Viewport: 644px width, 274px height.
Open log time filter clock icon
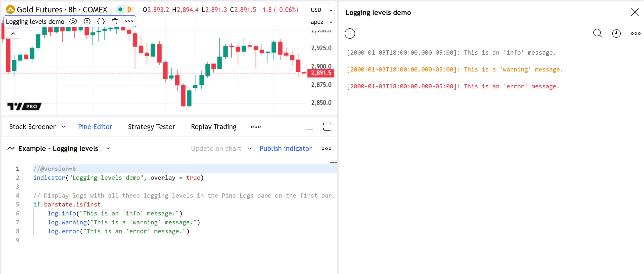616,34
